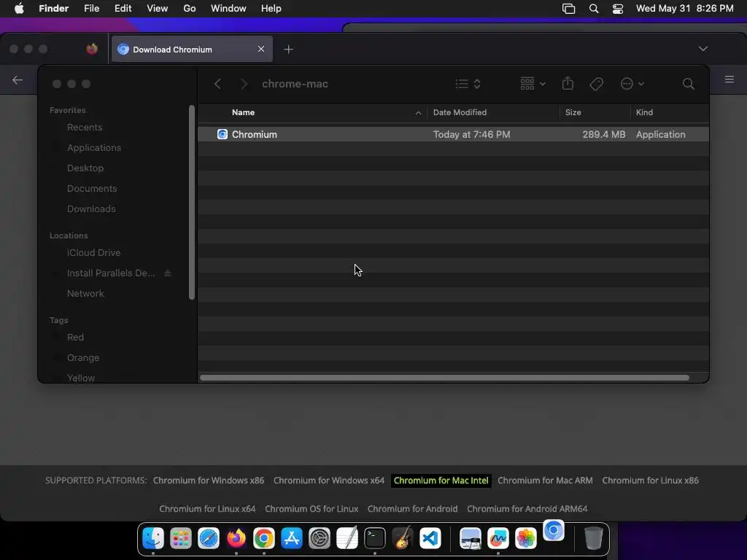Filter by Orange tag

(83, 357)
